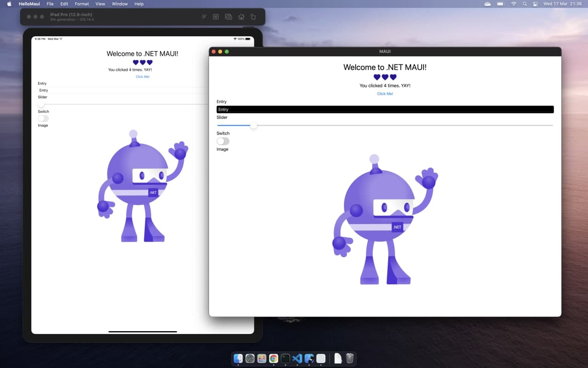Open Finder from the Dock

tap(238, 358)
